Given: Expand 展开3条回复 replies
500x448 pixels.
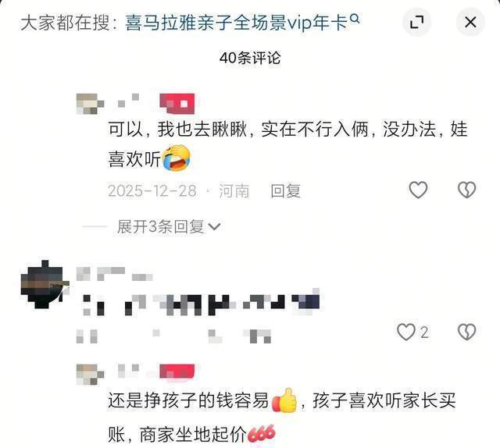Looking at the screenshot, I should coord(169,227).
